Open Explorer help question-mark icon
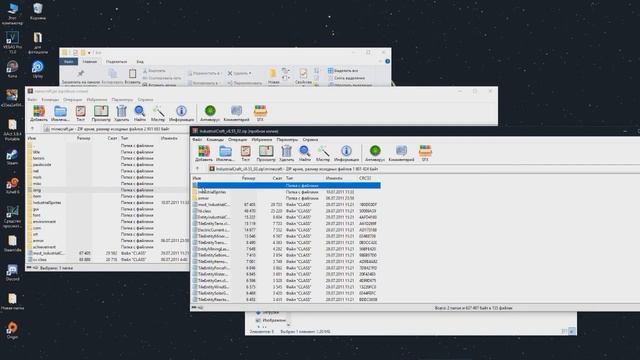This screenshot has height=360, width=640. pos(387,62)
